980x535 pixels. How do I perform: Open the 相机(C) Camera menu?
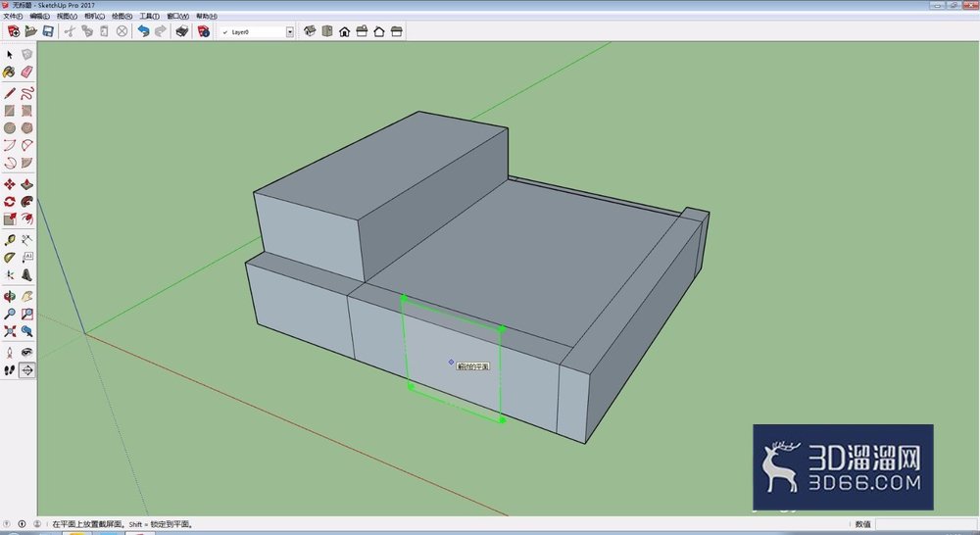(94, 17)
